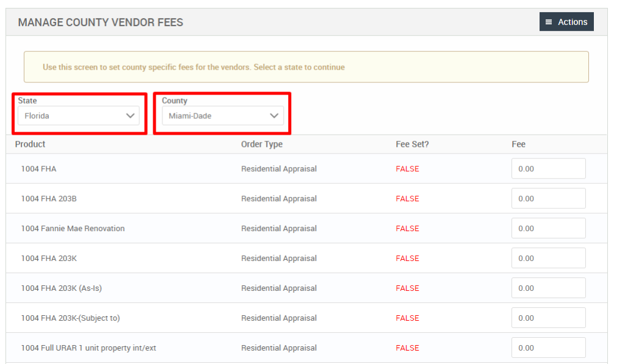Image resolution: width=625 pixels, height=364 pixels.
Task: Click the Product column header
Action: [30, 144]
